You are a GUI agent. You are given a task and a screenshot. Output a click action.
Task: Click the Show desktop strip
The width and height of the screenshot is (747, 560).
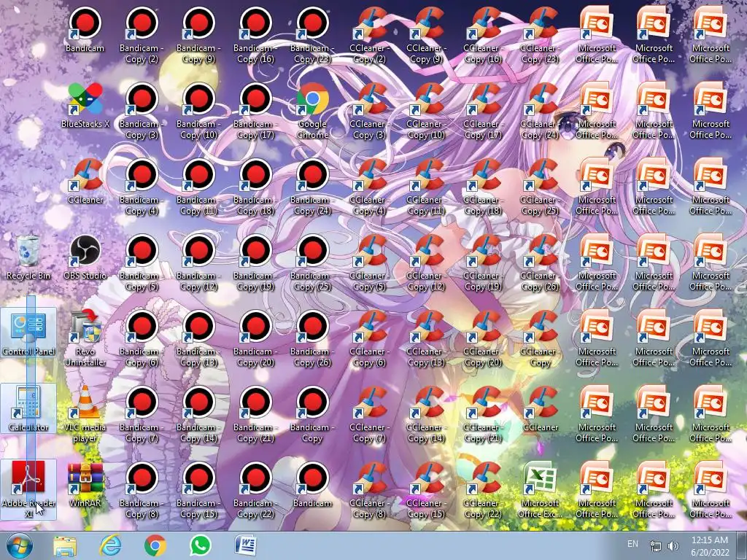coord(742,545)
